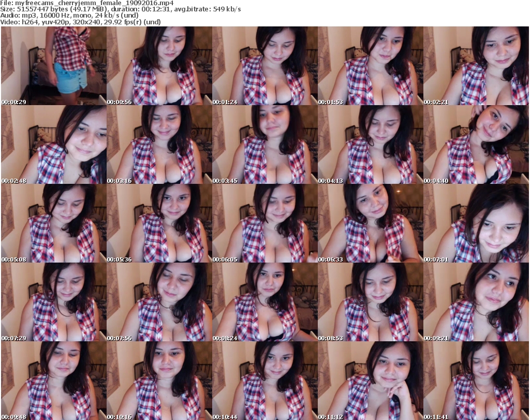Image resolution: width=530 pixels, height=420 pixels.
Task: Click the Video h264 320x240 info line
Action: tap(80, 22)
